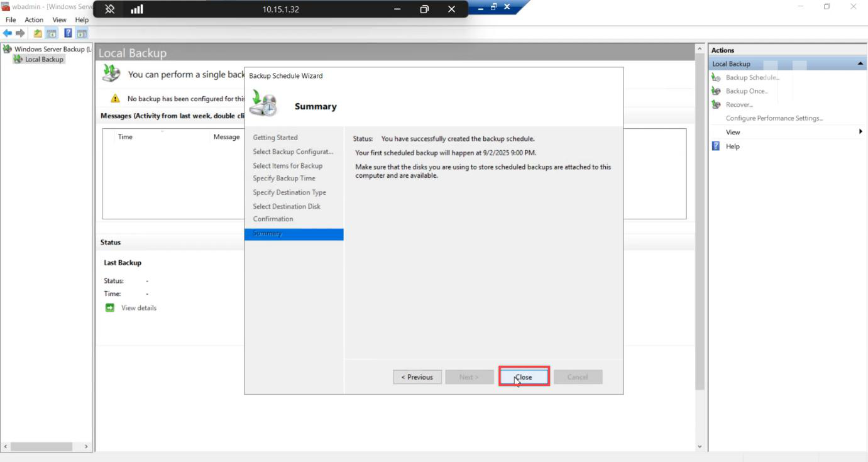Viewport: 868px width, 462px height.
Task: Open the Action menu
Action: pos(34,19)
